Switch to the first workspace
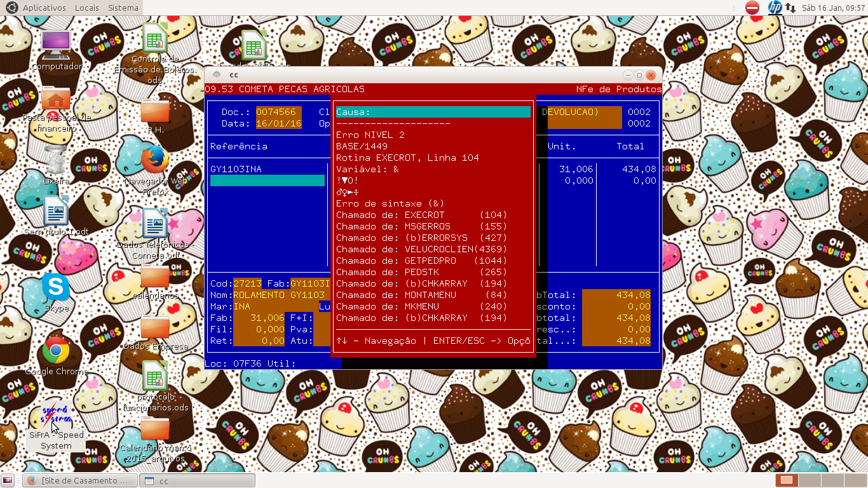868x488 pixels. pyautogui.click(x=787, y=480)
